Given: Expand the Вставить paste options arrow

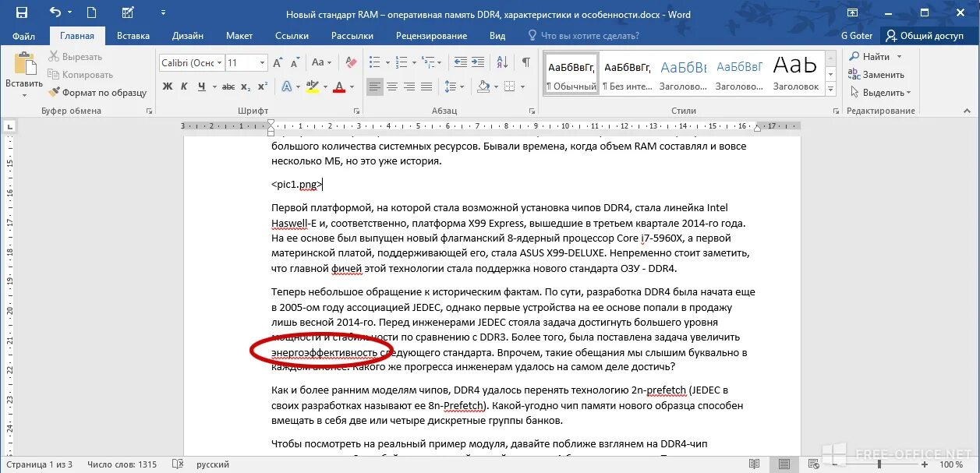Looking at the screenshot, I should [x=24, y=95].
